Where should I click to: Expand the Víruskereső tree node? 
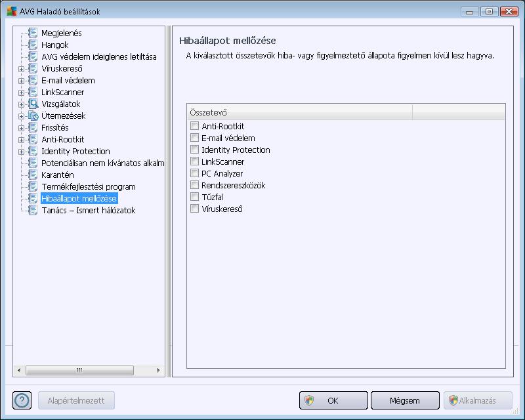click(x=21, y=69)
